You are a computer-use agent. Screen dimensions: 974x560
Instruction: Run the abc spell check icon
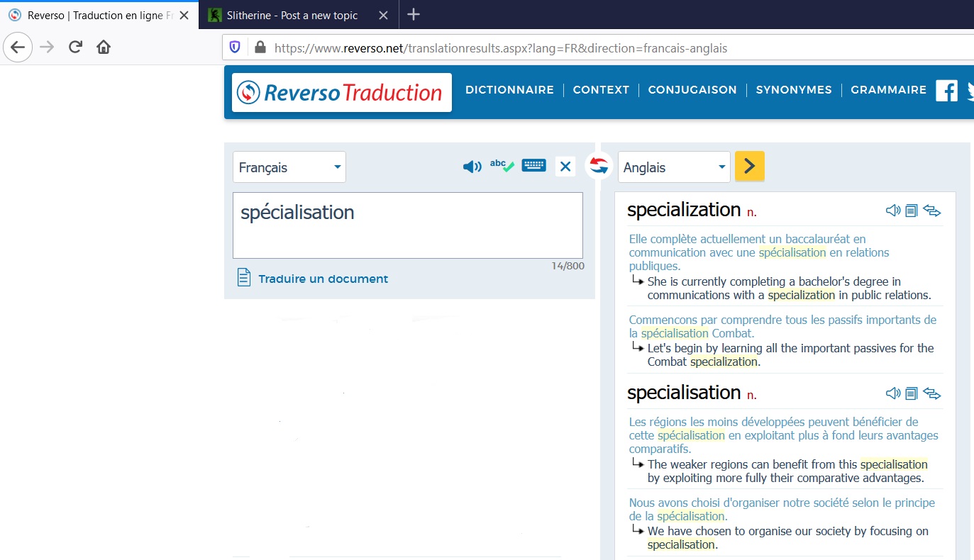pyautogui.click(x=502, y=166)
